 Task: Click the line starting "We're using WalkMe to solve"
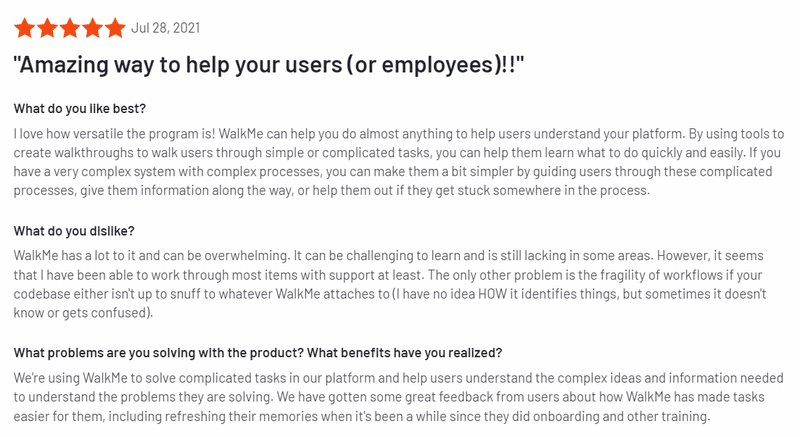pyautogui.click(x=399, y=377)
